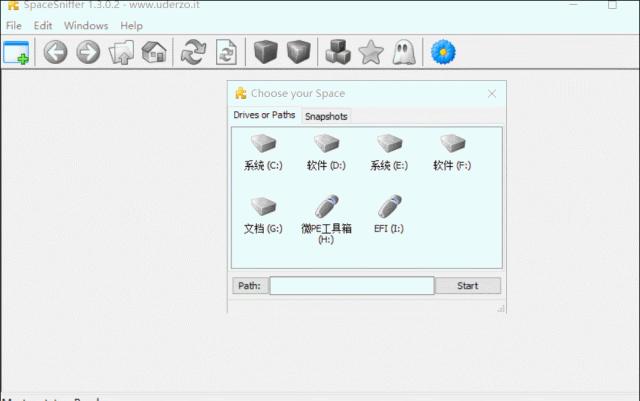Click the three-cubes file classes icon

pyautogui.click(x=338, y=52)
